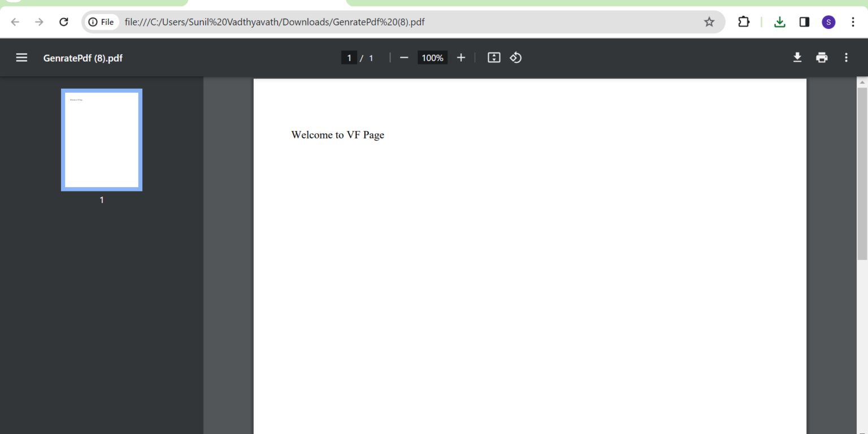Click the Back navigation arrow
Screen dimensions: 868x434
pos(15,21)
